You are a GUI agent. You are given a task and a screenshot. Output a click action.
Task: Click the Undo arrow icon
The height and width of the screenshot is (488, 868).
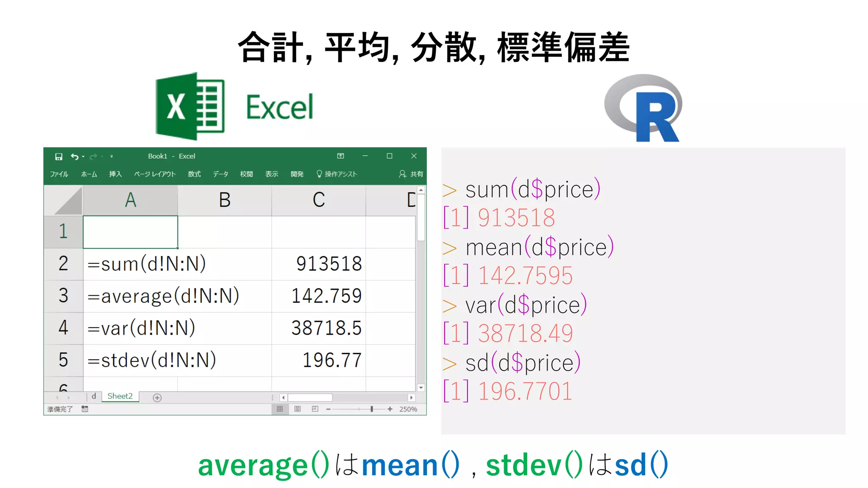coord(75,157)
